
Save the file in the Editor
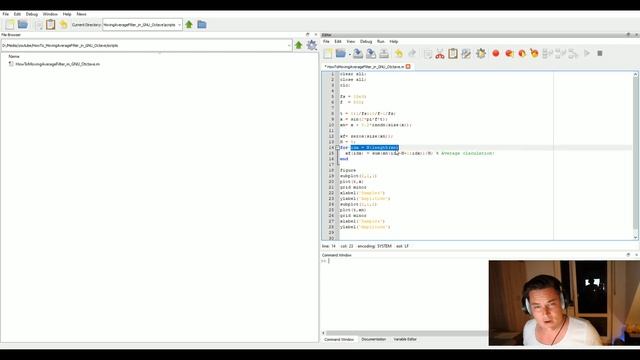[x=358, y=53]
